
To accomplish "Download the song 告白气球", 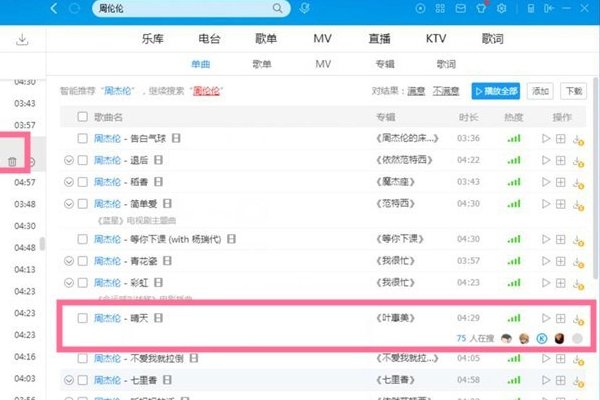I will 578,140.
